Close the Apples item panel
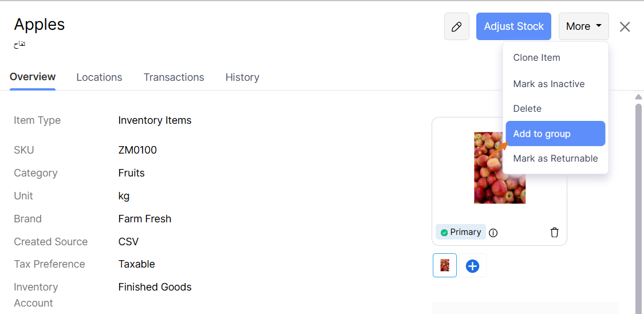 (625, 27)
